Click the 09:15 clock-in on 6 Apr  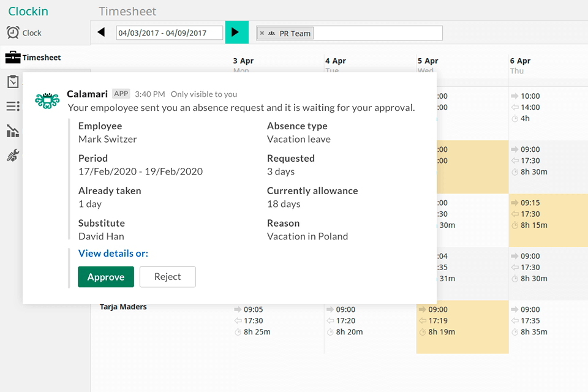(530, 203)
